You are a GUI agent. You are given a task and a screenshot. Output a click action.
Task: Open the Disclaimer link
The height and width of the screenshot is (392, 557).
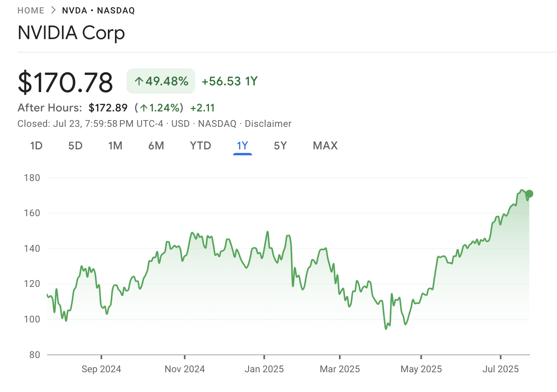[x=268, y=124]
